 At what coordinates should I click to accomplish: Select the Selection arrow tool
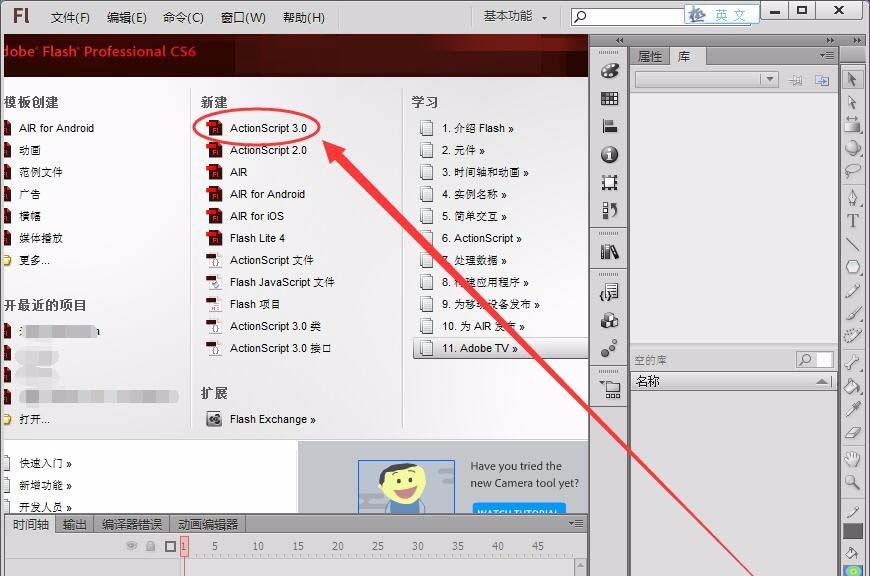coord(852,80)
